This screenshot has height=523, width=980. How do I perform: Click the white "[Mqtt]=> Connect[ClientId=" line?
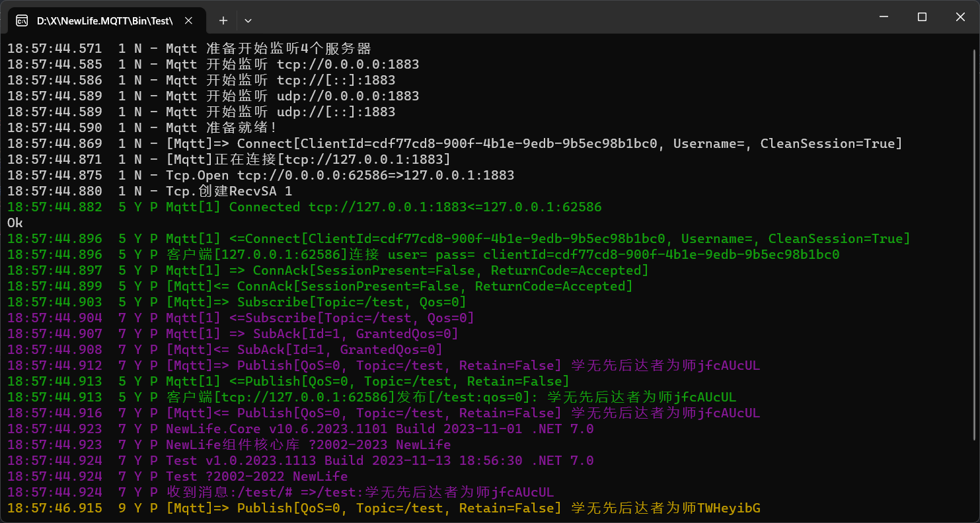click(x=455, y=143)
